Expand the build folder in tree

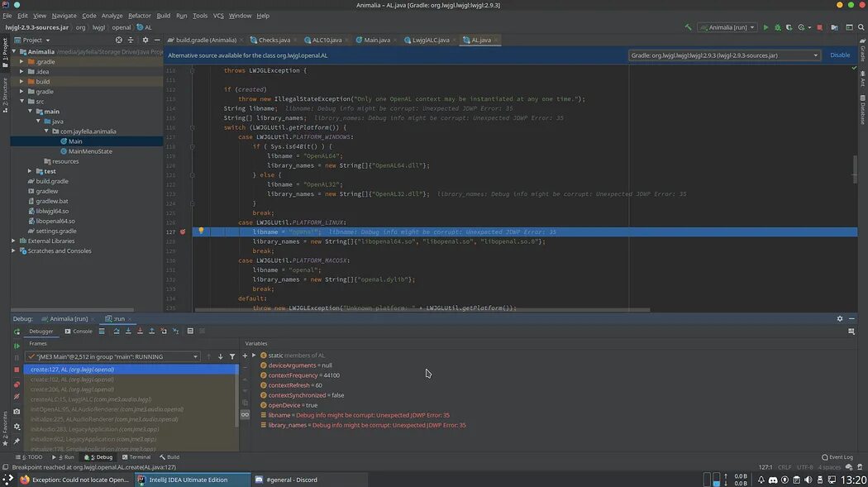point(22,81)
